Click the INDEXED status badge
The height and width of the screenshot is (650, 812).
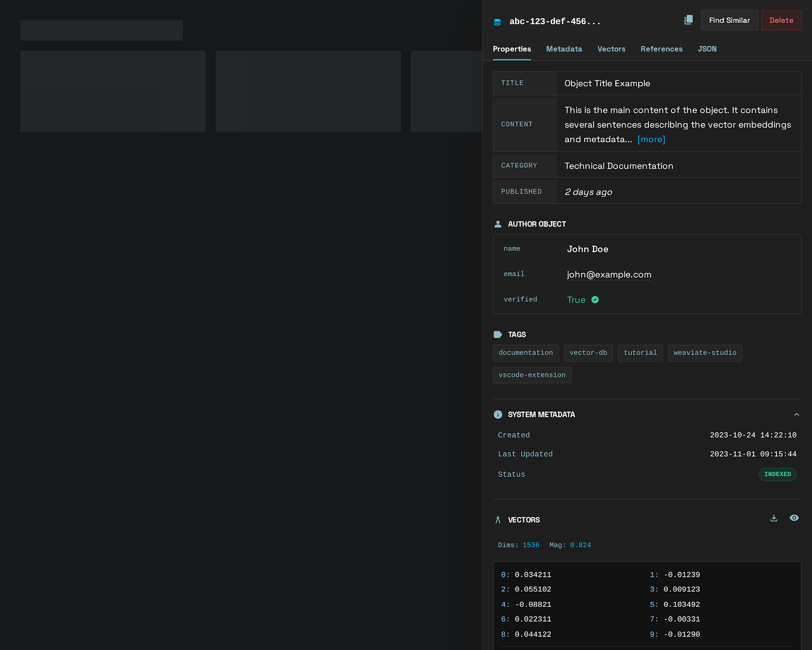click(x=777, y=474)
